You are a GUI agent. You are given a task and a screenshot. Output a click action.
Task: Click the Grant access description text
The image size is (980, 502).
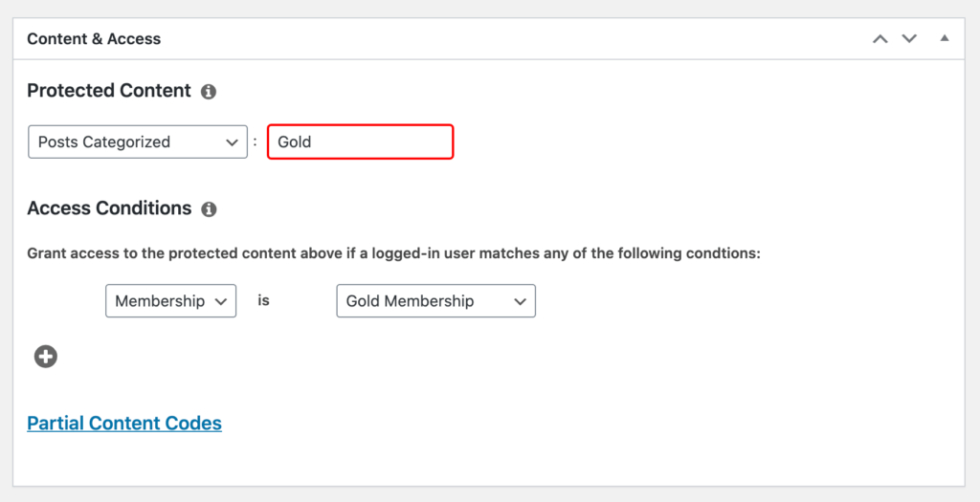(x=393, y=254)
